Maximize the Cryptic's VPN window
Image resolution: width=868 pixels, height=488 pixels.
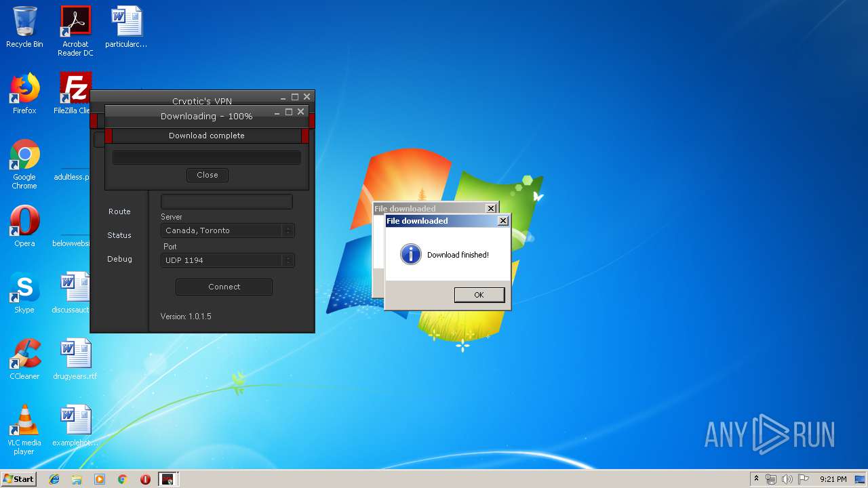[x=295, y=97]
